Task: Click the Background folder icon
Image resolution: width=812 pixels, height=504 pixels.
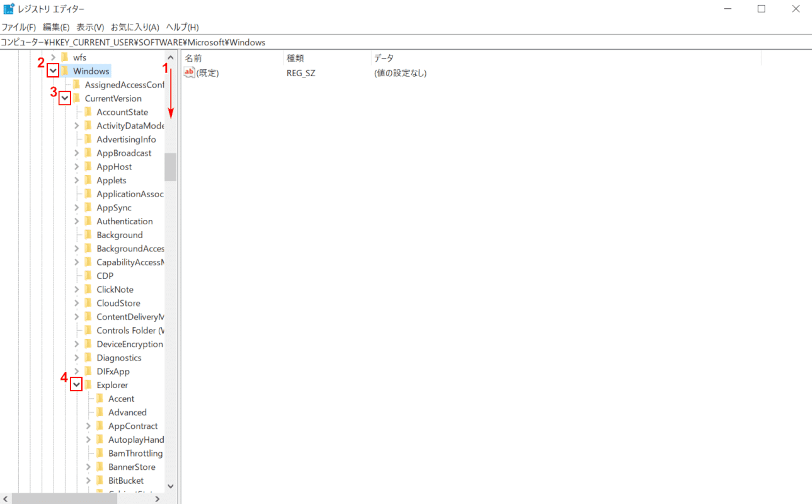Action: [x=88, y=235]
